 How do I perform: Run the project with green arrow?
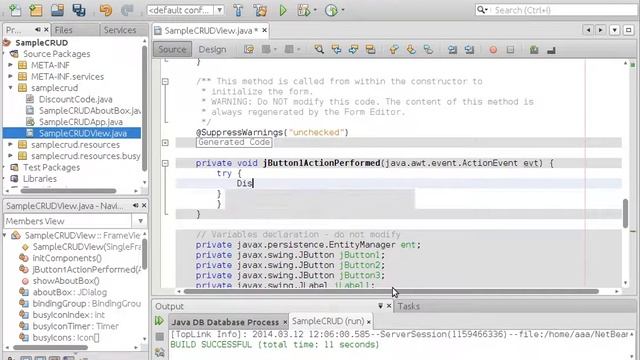pos(282,10)
